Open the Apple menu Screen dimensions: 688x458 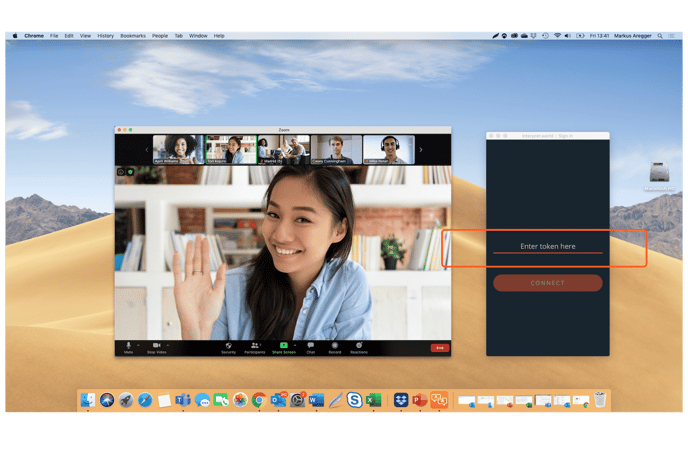click(x=15, y=36)
